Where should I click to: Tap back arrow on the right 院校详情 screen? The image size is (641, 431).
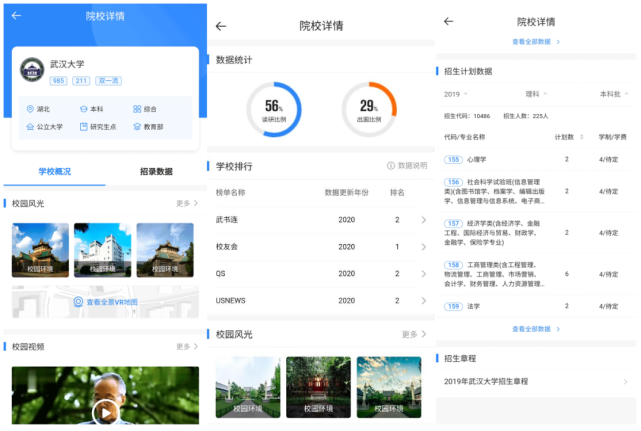448,21
